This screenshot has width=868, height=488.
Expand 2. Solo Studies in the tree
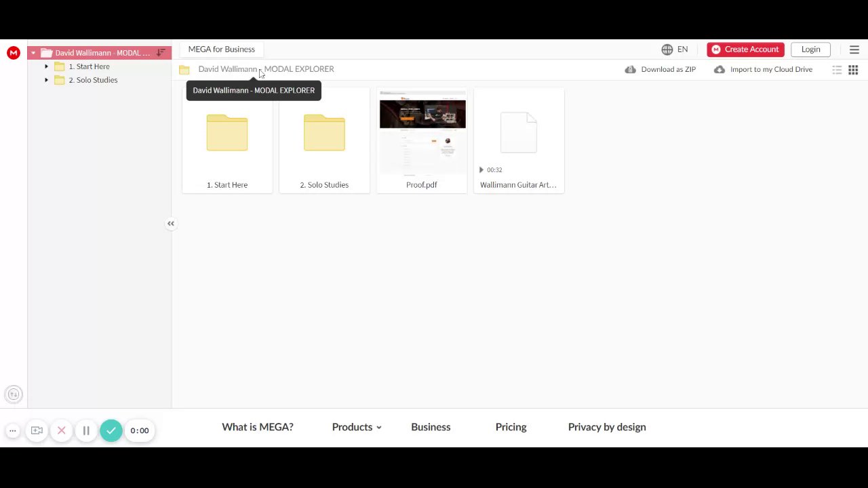pos(46,80)
